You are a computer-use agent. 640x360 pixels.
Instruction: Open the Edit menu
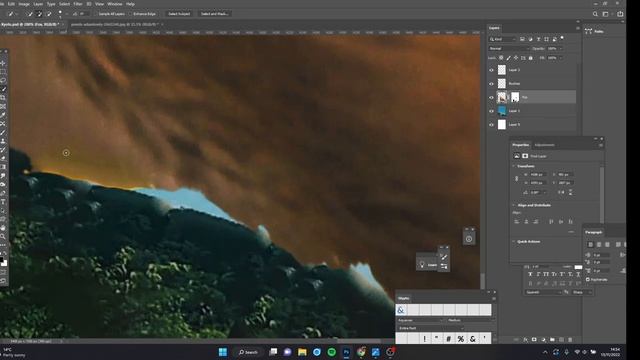pos(11,4)
